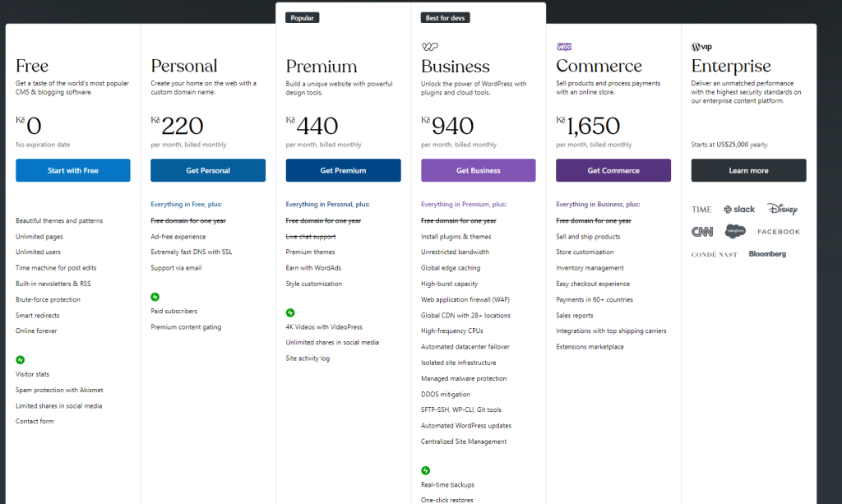842x504 pixels.
Task: Click the WordPress VIP logo above Enterprise
Action: point(701,47)
